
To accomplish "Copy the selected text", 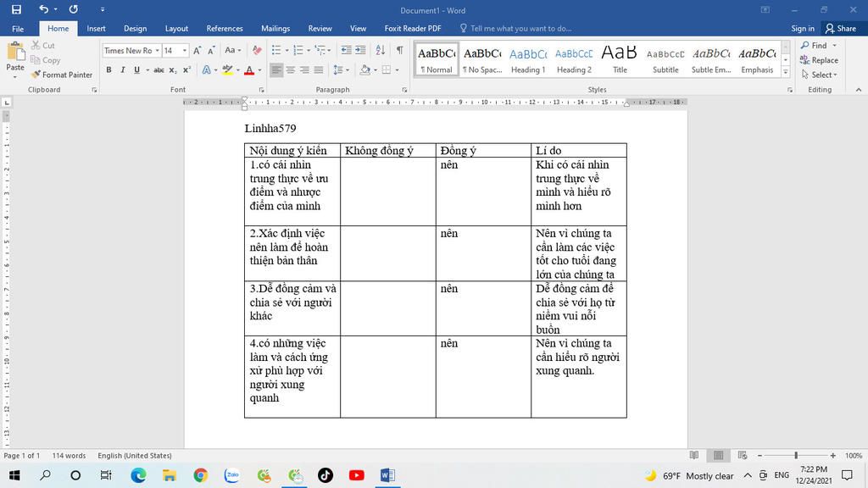I will (x=46, y=60).
